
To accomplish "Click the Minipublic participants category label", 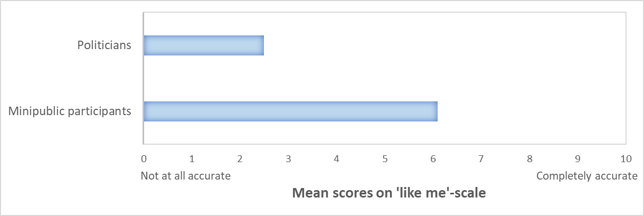I will pyautogui.click(x=70, y=111).
